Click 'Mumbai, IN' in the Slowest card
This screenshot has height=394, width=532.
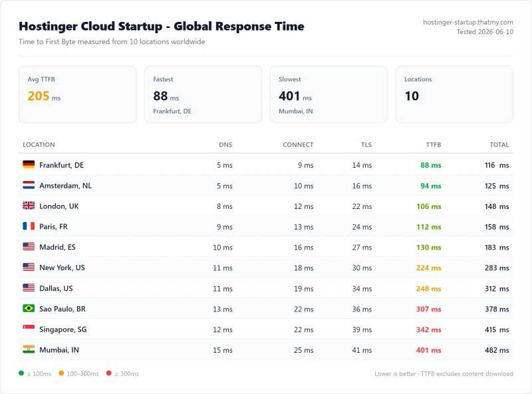click(x=295, y=111)
